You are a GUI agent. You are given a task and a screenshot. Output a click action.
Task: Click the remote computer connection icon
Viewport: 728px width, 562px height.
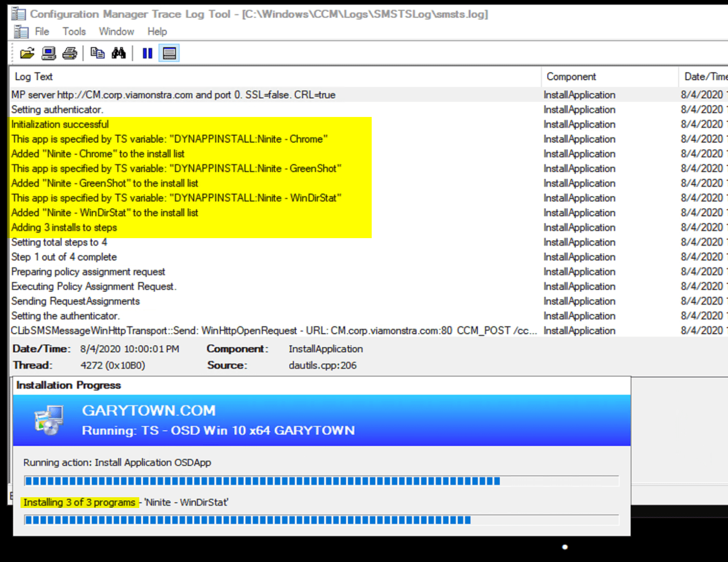[x=48, y=53]
